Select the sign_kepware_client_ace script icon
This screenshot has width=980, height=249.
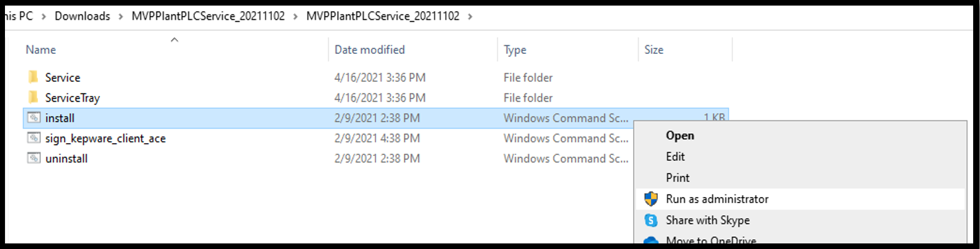[34, 138]
